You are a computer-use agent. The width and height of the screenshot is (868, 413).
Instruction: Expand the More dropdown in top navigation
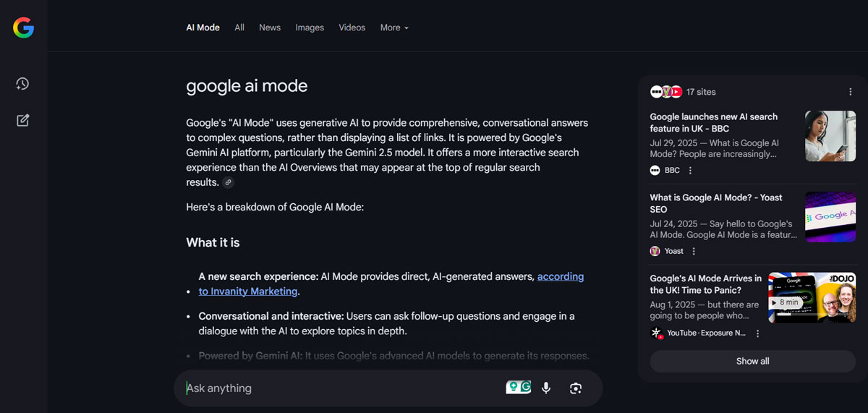tap(394, 27)
